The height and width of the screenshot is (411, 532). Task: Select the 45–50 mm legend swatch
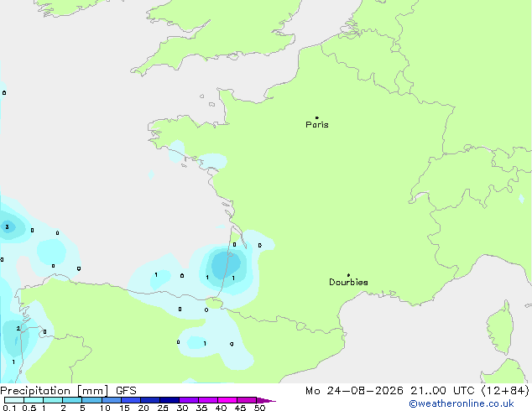coord(247,400)
